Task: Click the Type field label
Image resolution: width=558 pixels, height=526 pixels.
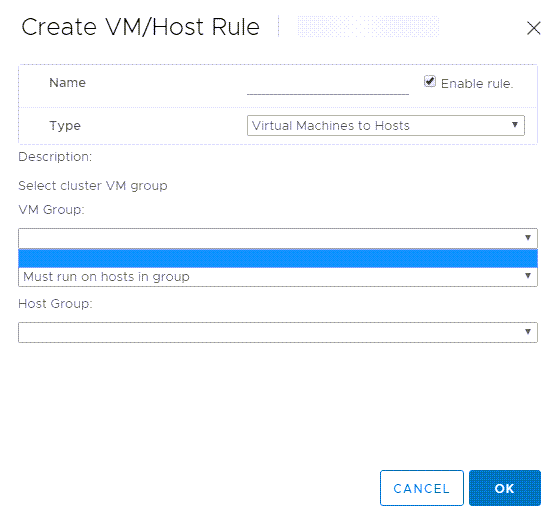Action: 65,126
